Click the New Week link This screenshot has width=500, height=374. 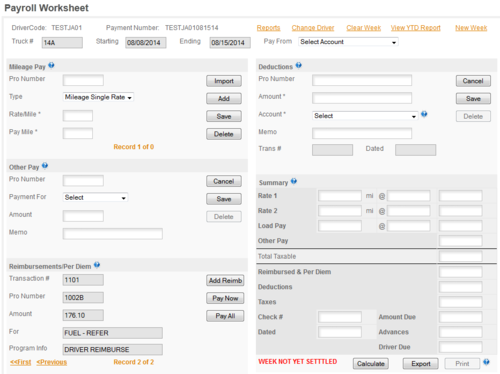(x=471, y=28)
